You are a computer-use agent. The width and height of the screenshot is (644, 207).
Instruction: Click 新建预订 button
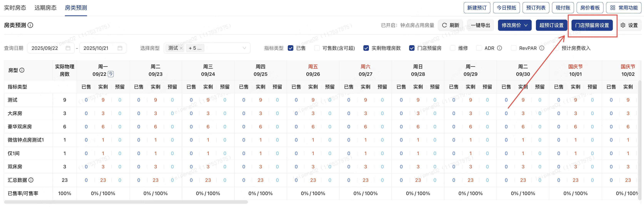(477, 8)
